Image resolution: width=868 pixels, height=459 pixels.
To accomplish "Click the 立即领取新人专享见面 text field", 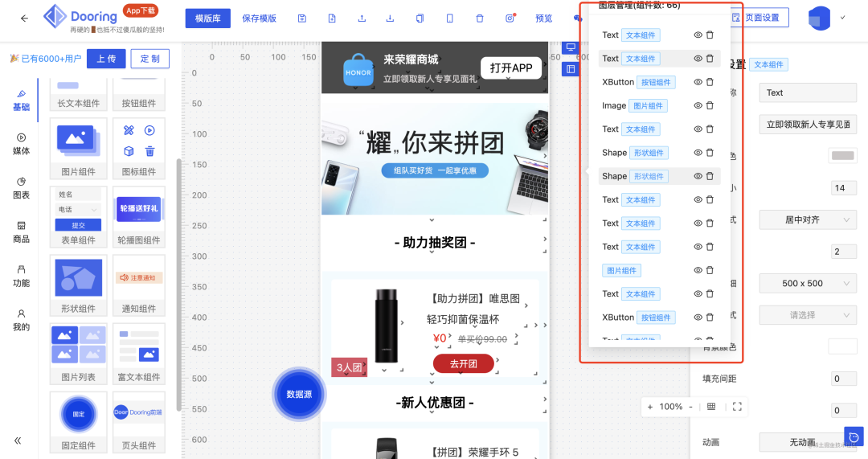I will point(808,124).
